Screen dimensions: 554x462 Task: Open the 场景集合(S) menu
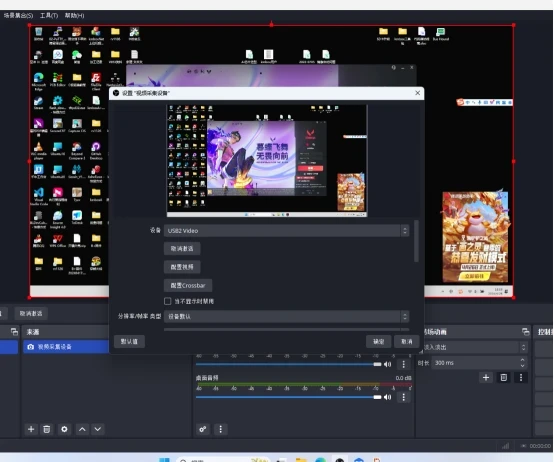[18, 16]
